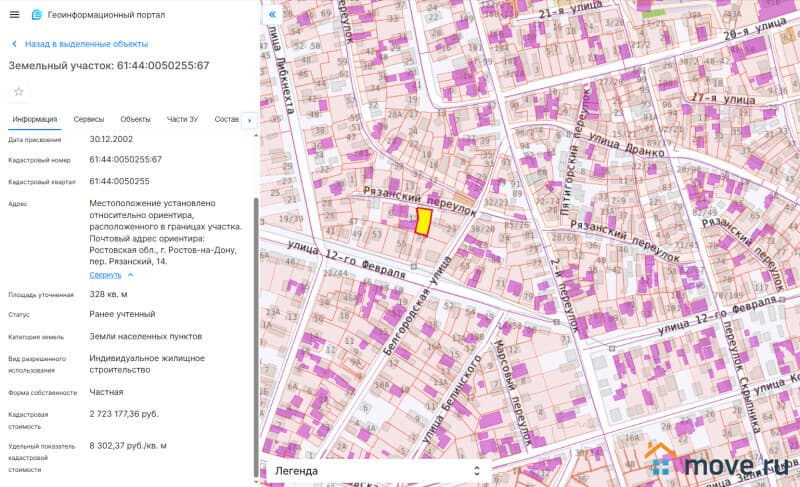Open the 'Объекты' tab
The image size is (800, 487).
135,119
